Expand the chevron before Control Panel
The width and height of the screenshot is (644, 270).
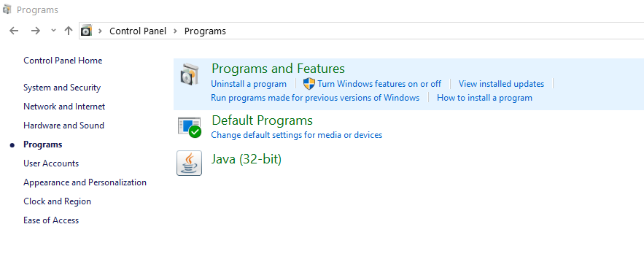pos(100,31)
